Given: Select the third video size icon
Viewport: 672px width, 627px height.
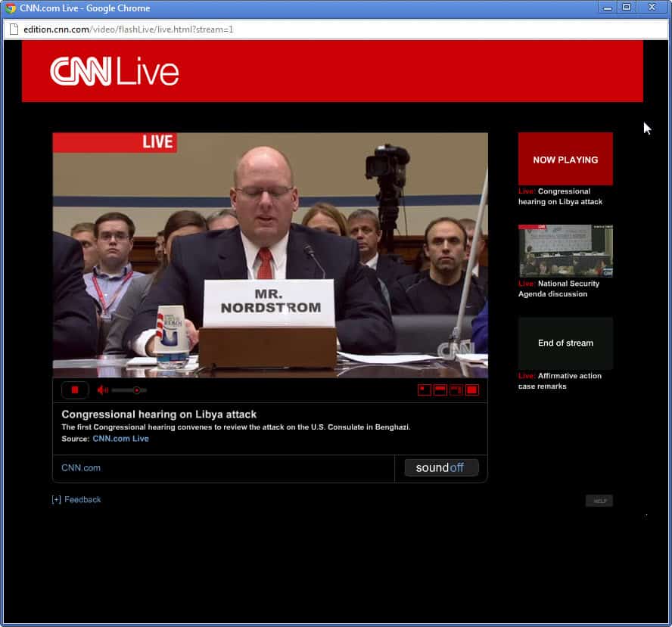Looking at the screenshot, I should pos(456,390).
